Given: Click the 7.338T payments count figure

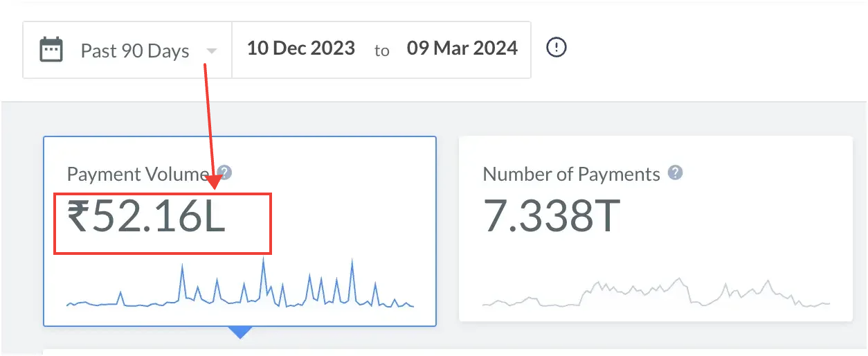Looking at the screenshot, I should click(551, 216).
